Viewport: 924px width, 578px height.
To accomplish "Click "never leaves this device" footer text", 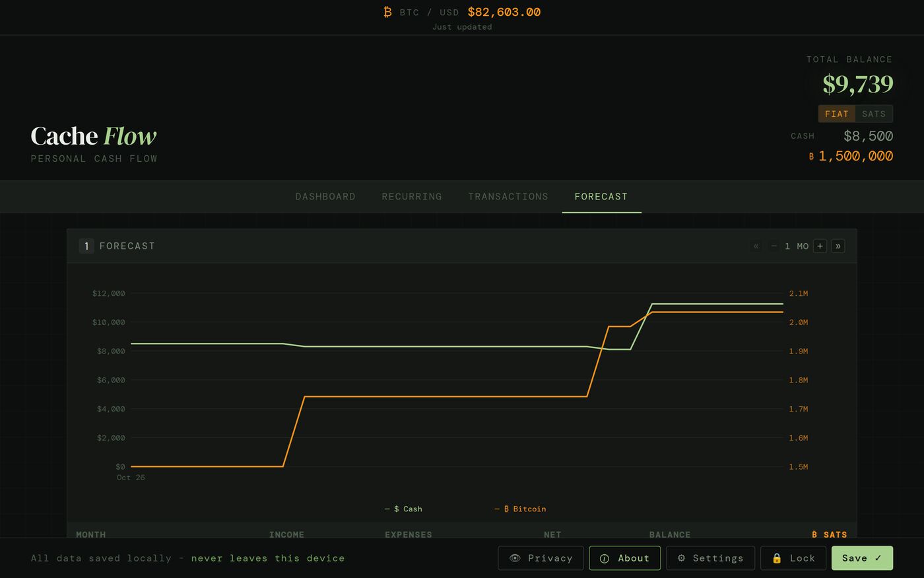I will [268, 558].
